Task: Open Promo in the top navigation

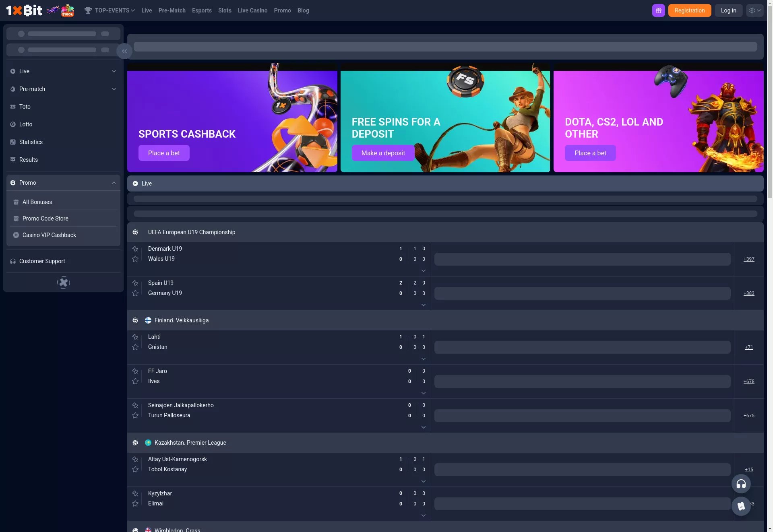Action: click(x=282, y=10)
